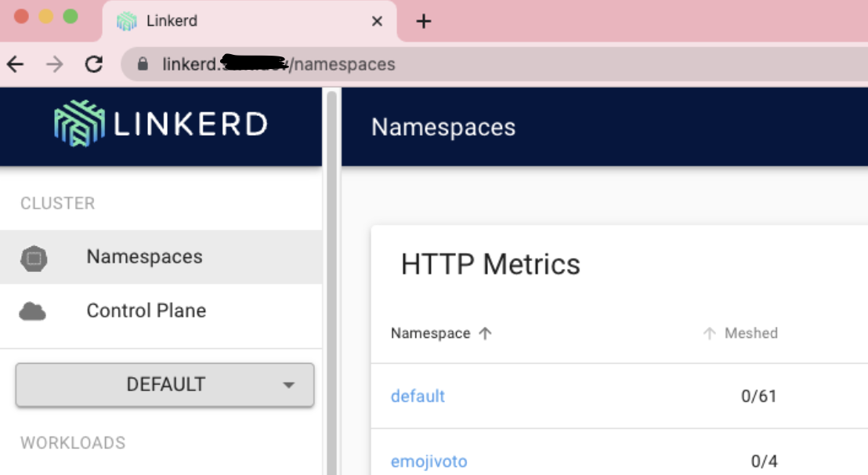Viewport: 868px width, 475px height.
Task: Click the CLUSTER section label
Action: coord(57,203)
